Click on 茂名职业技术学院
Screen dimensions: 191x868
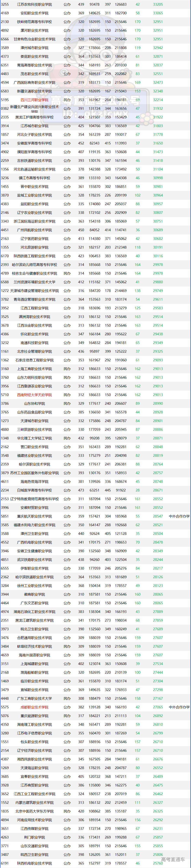tap(35, 74)
